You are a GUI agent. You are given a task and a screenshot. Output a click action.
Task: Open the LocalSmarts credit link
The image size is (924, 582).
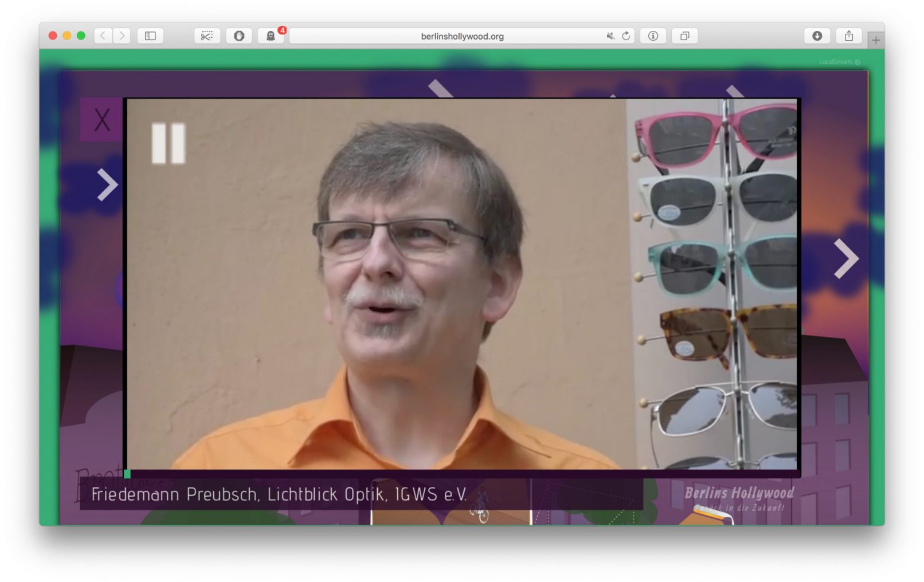tap(839, 62)
